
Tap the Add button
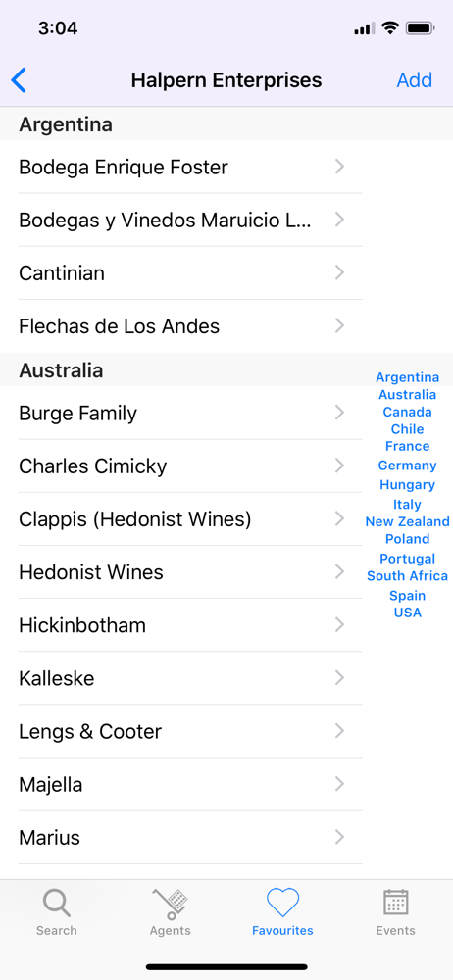point(414,80)
